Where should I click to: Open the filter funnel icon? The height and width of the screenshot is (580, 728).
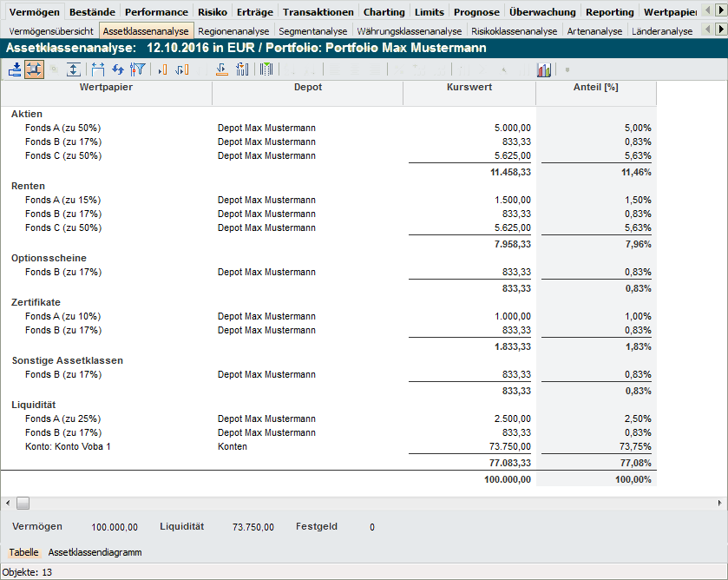click(137, 69)
